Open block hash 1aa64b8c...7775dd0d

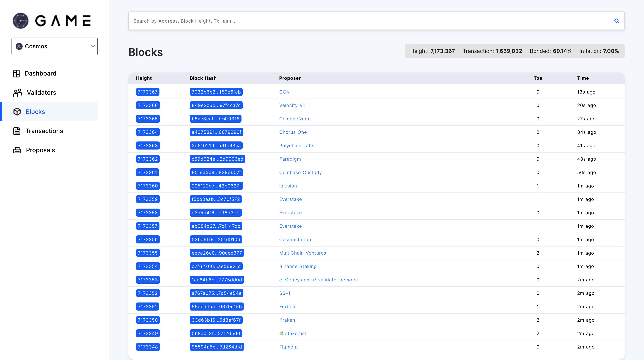coord(217,280)
